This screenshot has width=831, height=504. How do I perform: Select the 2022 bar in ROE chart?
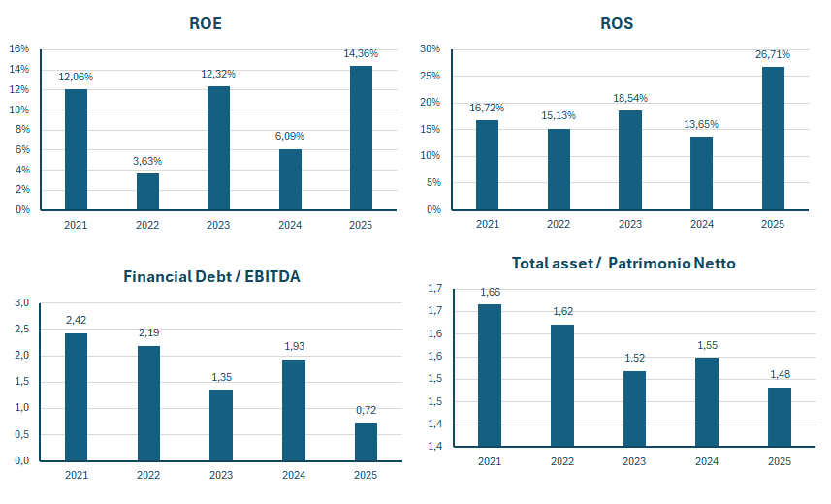pyautogui.click(x=147, y=191)
